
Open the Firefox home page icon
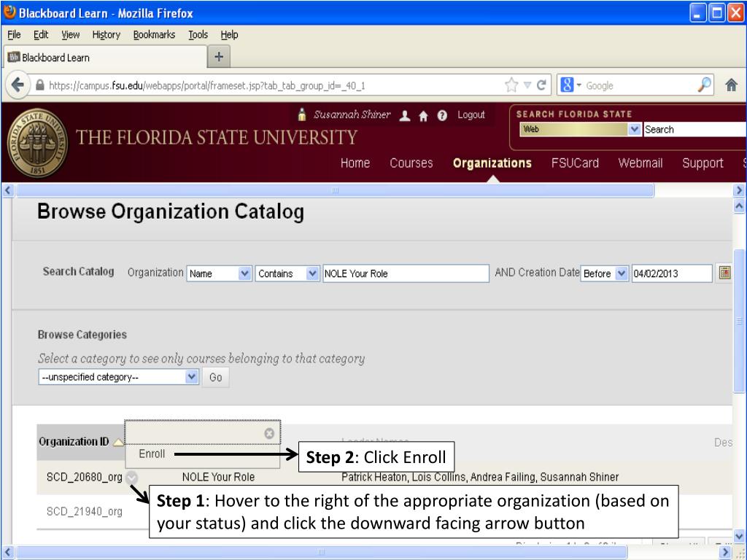[x=731, y=85]
